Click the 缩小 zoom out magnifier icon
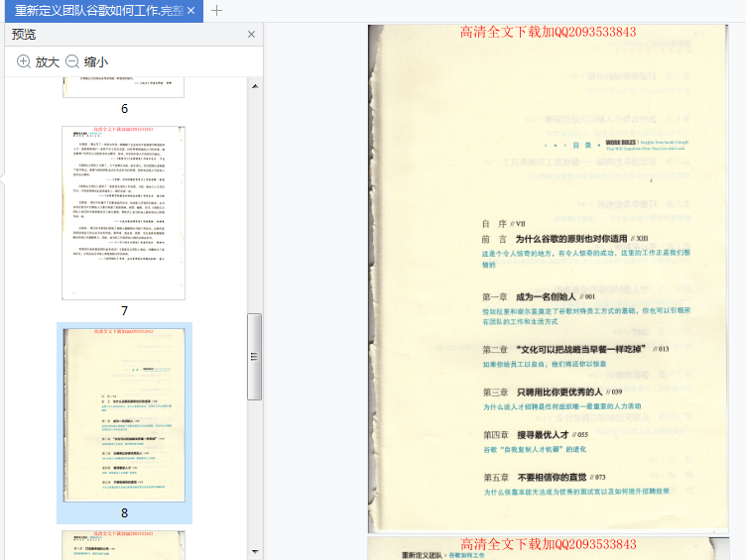 72,61
